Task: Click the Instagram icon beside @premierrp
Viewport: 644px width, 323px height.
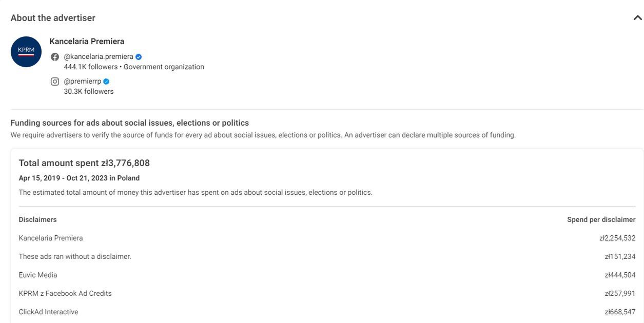Action: pyautogui.click(x=55, y=82)
